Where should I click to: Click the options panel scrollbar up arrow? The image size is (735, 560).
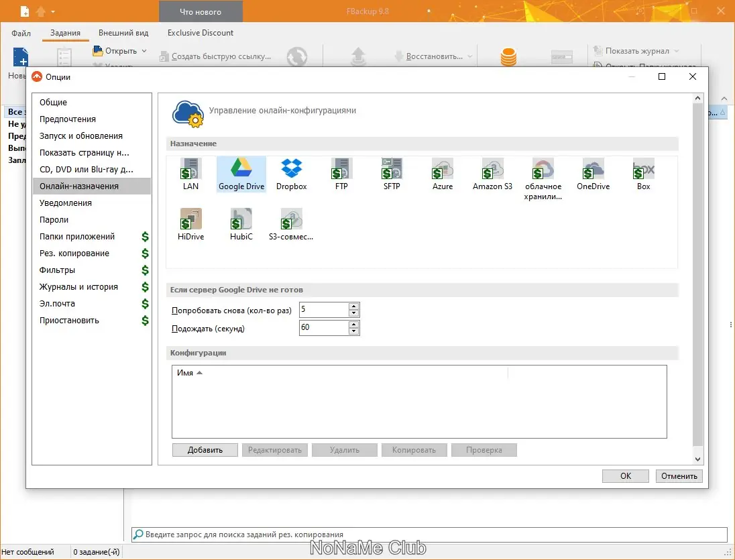[x=697, y=99]
